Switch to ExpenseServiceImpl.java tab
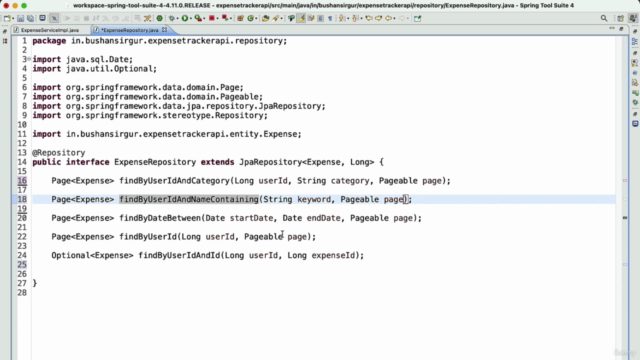The height and width of the screenshot is (360, 640). click(49, 30)
